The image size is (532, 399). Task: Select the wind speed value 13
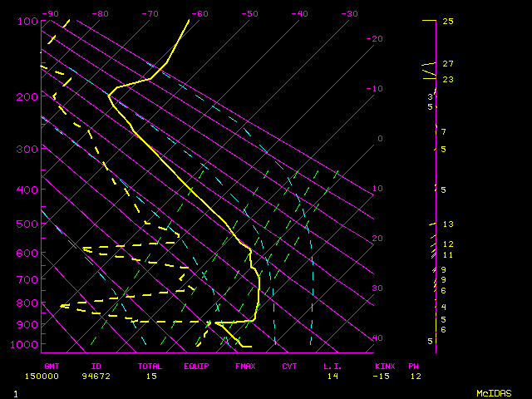click(x=447, y=224)
